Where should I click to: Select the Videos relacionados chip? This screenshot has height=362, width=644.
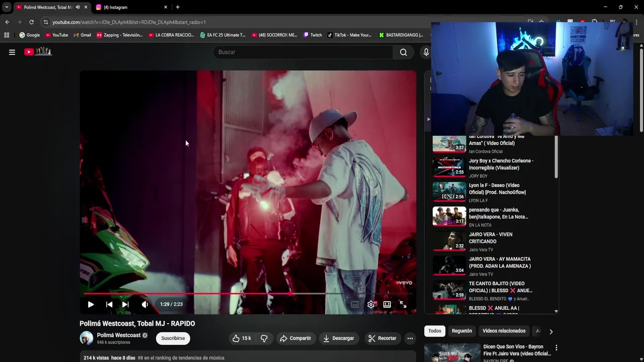[504, 331]
